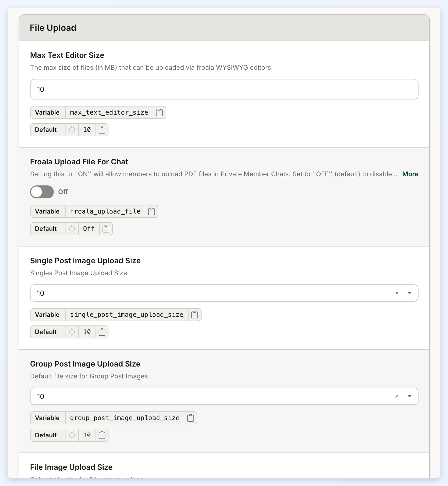Click the Single Post Image Upload Size combo box
The image size is (448, 486).
[224, 293]
